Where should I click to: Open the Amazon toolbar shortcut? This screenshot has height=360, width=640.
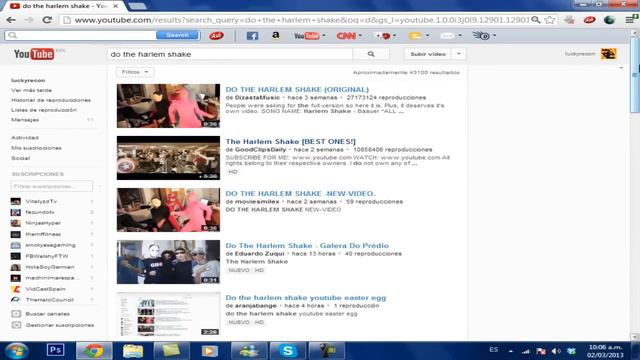276,36
